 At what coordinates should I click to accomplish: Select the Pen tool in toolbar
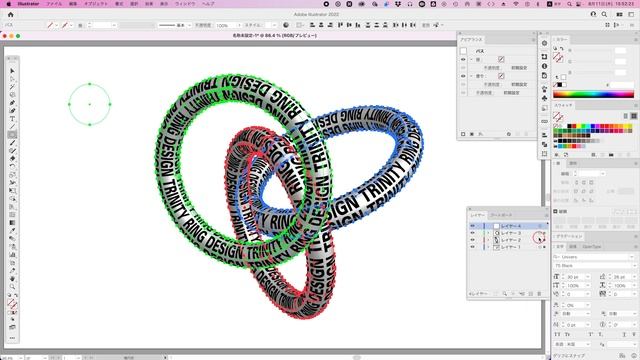12,103
